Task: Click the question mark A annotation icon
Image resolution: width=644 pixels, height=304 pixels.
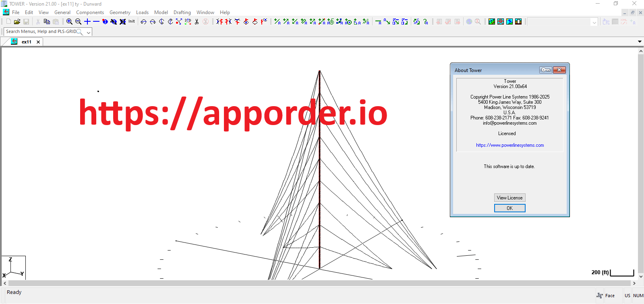Action: 426,22
